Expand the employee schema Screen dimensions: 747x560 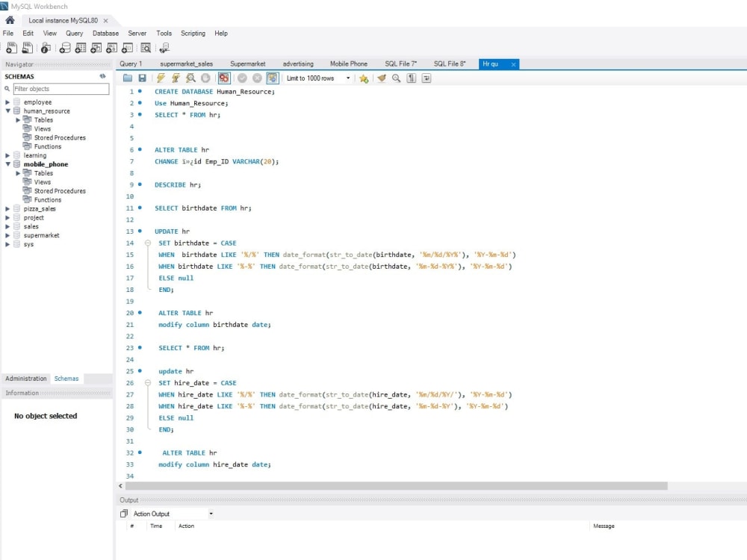tap(7, 102)
